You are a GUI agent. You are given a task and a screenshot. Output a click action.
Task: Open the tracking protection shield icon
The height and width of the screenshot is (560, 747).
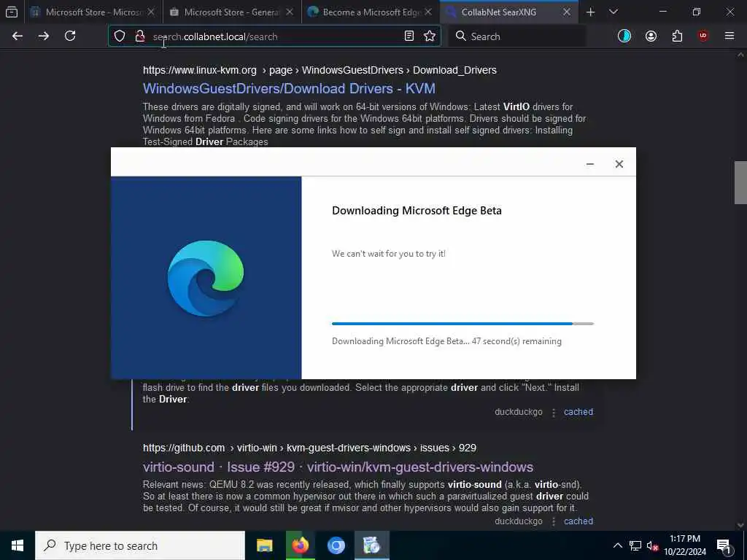pos(120,36)
